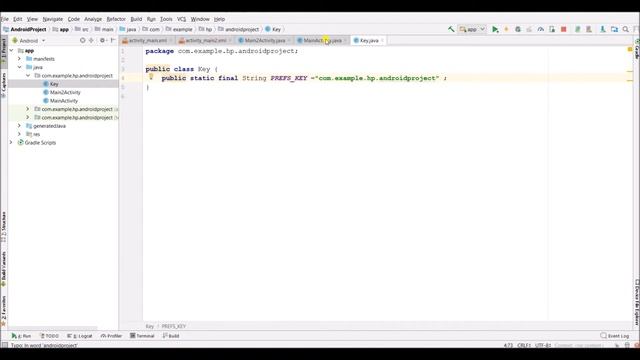Screen dimensions: 640x360
Task: Open the AVD Manager toolbar icon
Action: tap(589, 29)
